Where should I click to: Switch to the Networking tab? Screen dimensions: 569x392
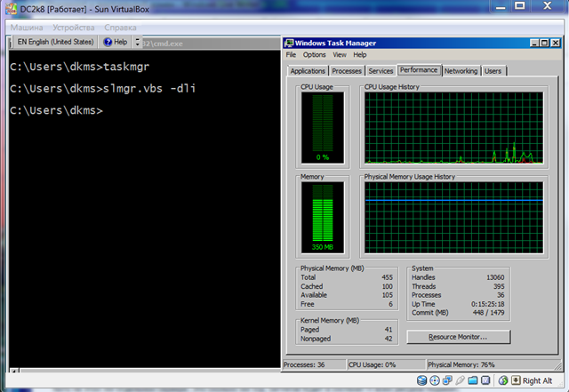(461, 71)
